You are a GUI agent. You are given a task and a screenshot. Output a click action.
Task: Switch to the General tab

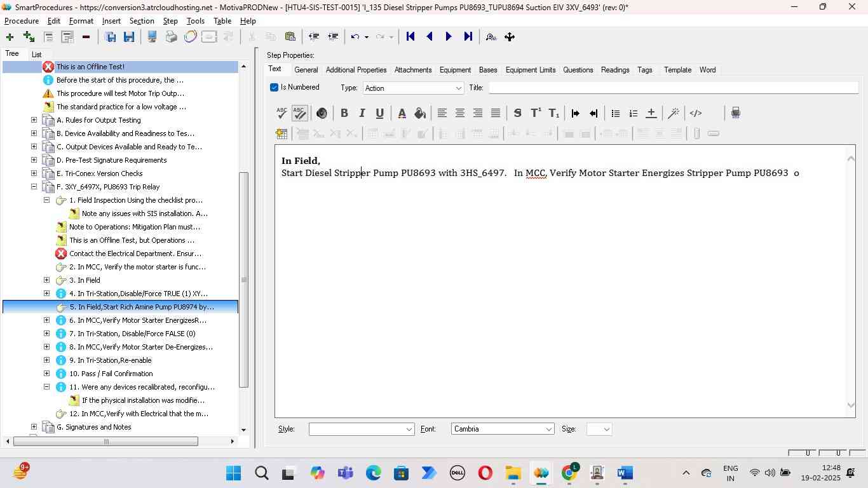(306, 70)
